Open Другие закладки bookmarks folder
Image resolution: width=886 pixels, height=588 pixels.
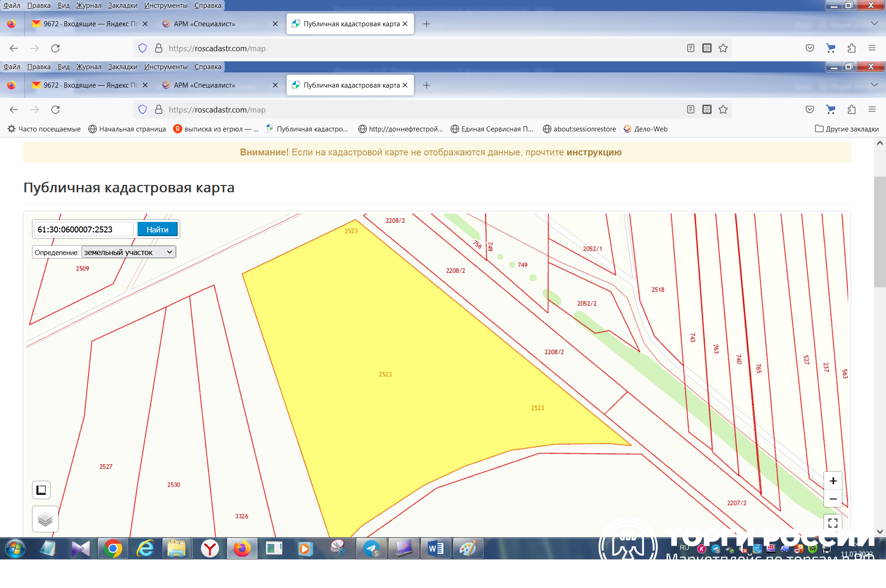click(847, 129)
